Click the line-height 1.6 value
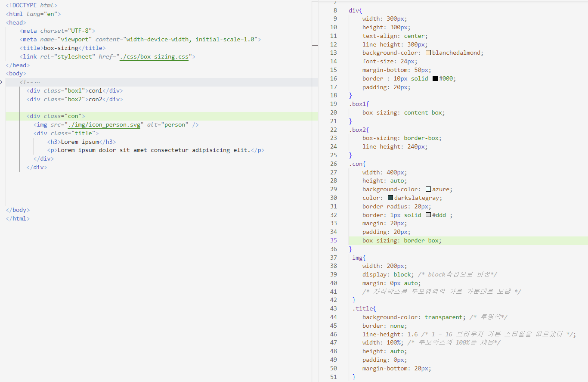Image resolution: width=588 pixels, height=382 pixels. [412, 334]
